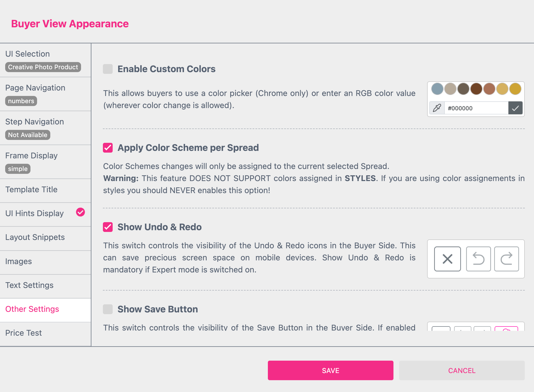Click the SAVE button
This screenshot has height=392, width=534.
point(331,370)
